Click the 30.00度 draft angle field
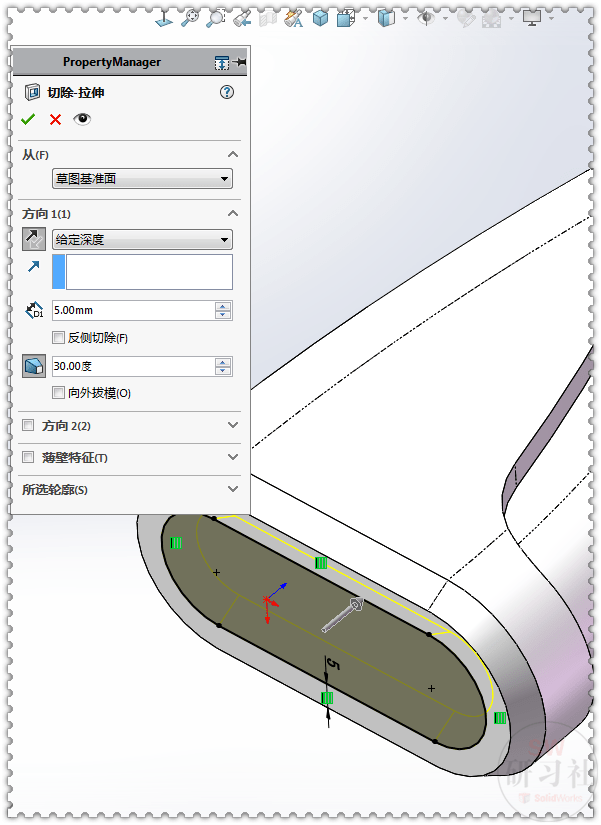 [x=134, y=366]
